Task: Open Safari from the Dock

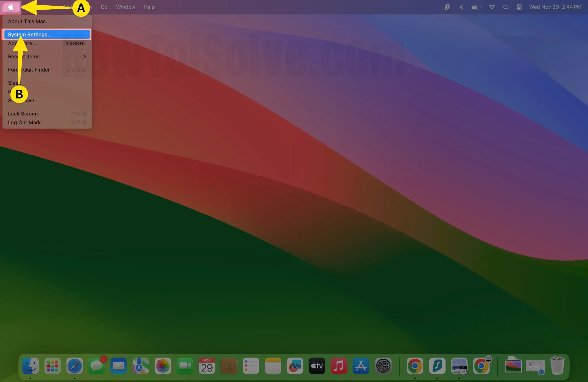Action: pos(74,365)
